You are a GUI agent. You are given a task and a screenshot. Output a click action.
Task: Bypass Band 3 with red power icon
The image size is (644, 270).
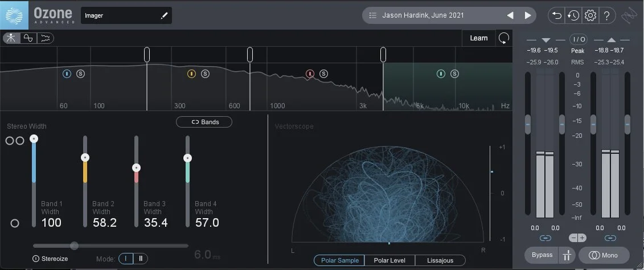[310, 73]
